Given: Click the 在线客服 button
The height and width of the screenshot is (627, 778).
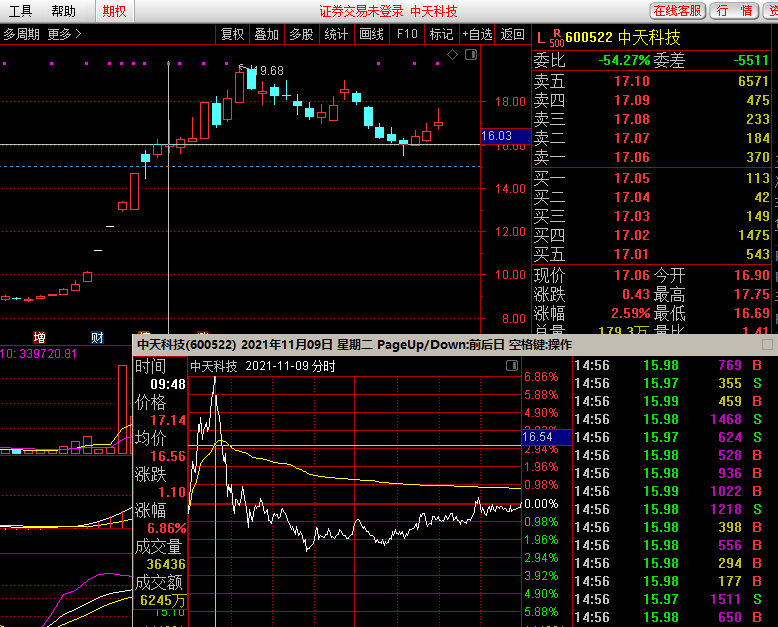Looking at the screenshot, I should (677, 11).
